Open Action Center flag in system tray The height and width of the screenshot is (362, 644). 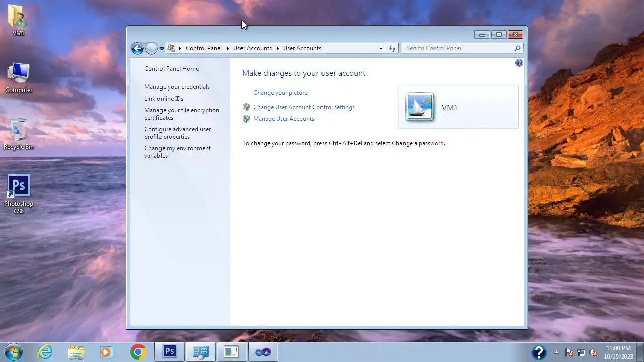569,352
